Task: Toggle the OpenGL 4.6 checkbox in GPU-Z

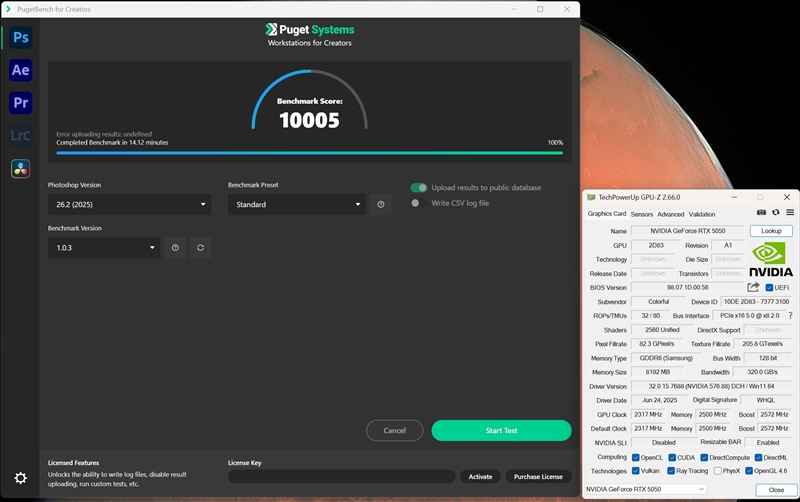Action: 749,471
